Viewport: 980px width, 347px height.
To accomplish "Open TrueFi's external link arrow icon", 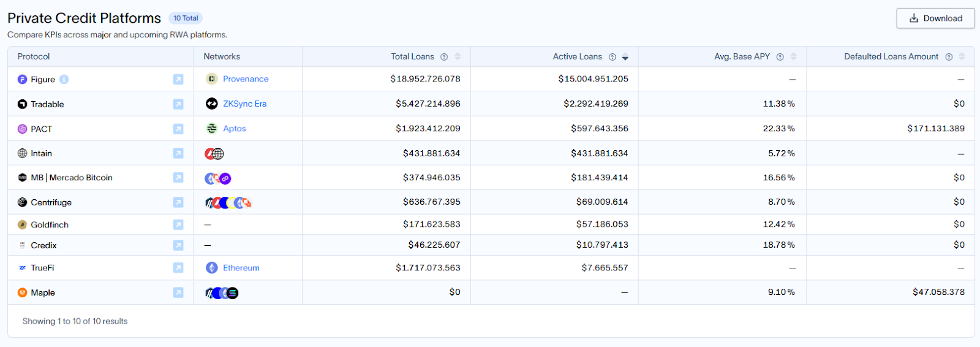I will click(178, 268).
